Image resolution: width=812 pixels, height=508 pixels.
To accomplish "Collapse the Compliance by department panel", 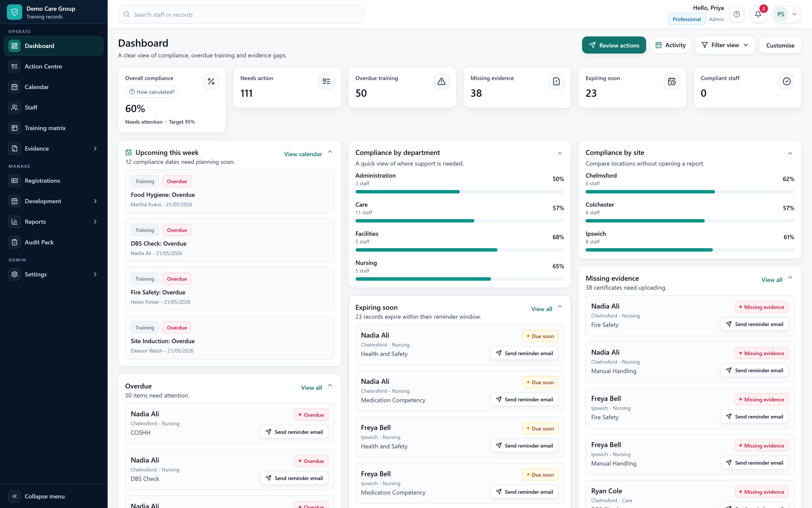I will tap(560, 153).
